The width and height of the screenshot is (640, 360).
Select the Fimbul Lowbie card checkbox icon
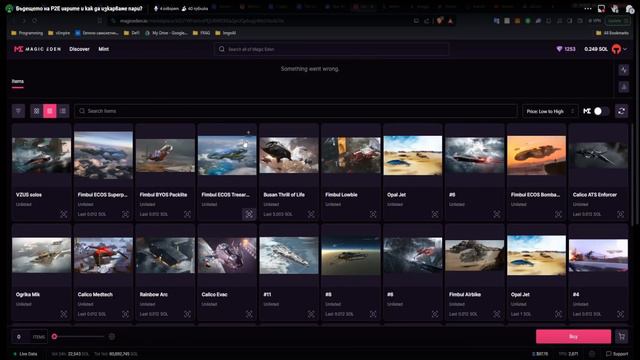[x=373, y=214]
